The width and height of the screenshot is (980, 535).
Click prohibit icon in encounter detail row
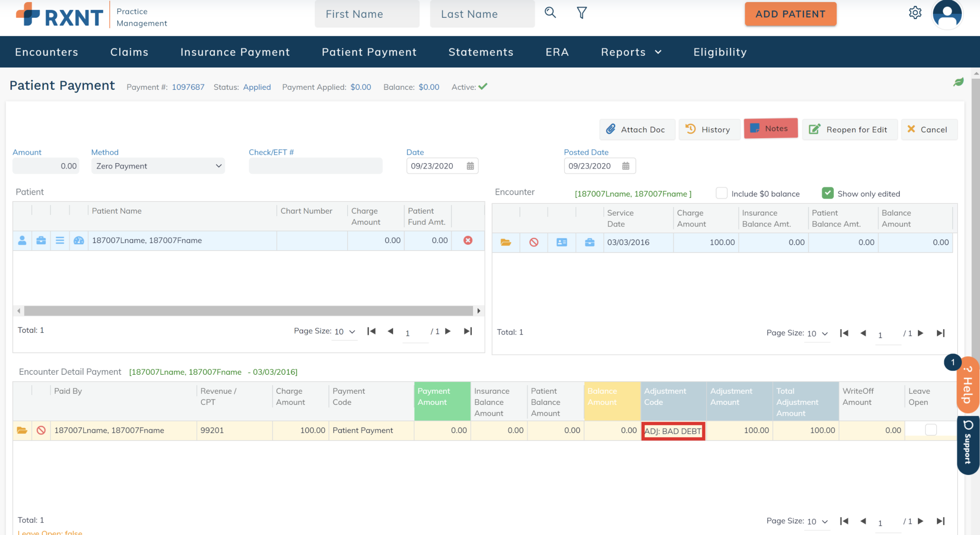[41, 431]
